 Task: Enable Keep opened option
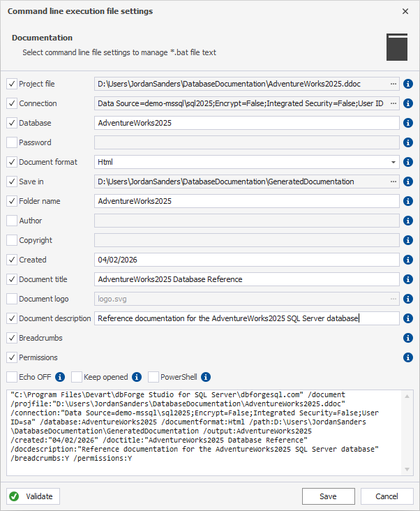(x=77, y=377)
